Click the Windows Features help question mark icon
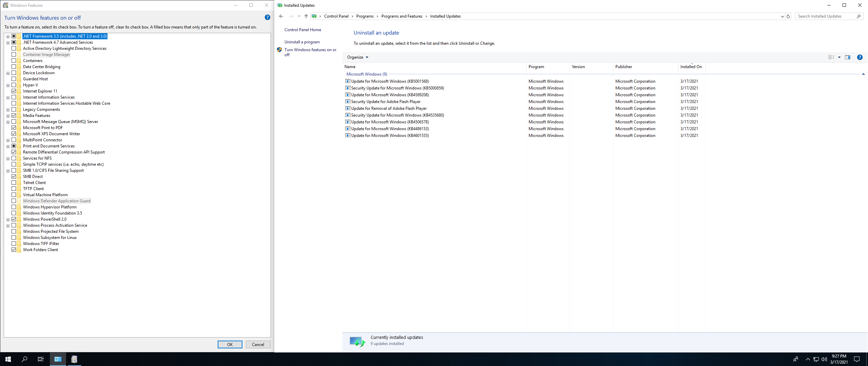 [267, 17]
